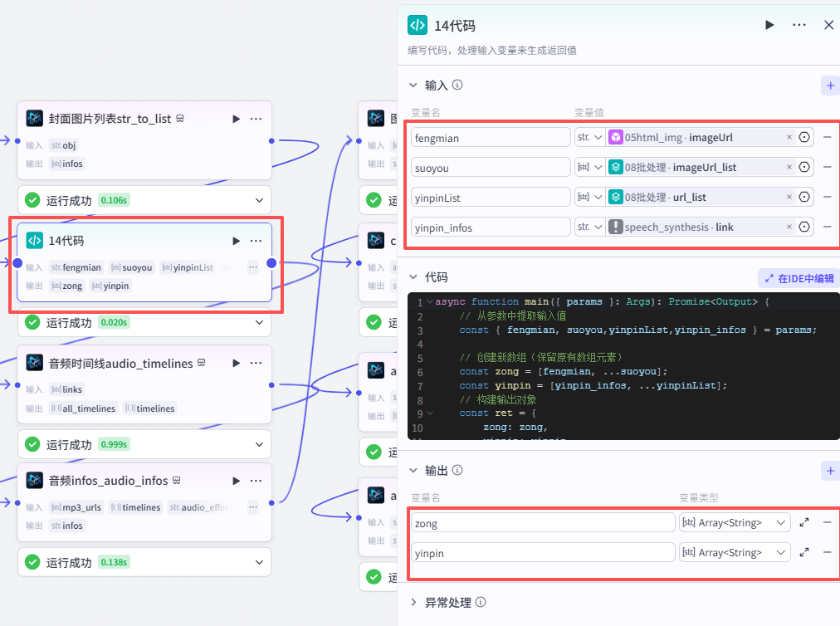Open options menu of 封面图片列表str_to_list node
The height and width of the screenshot is (626, 840).
tap(256, 119)
